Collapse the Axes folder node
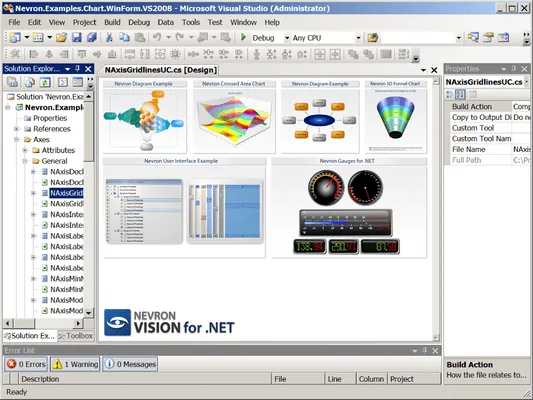This screenshot has height=400, width=533. pos(16,140)
